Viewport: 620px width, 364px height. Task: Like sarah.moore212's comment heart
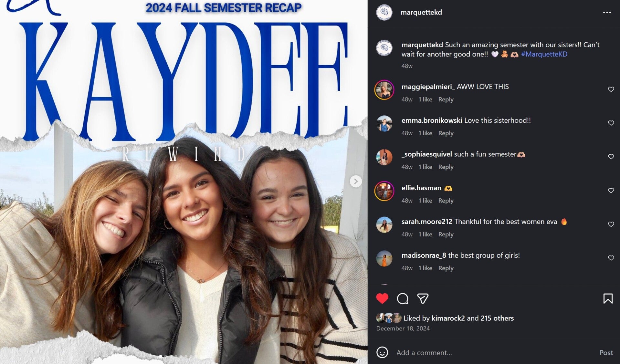(x=611, y=224)
